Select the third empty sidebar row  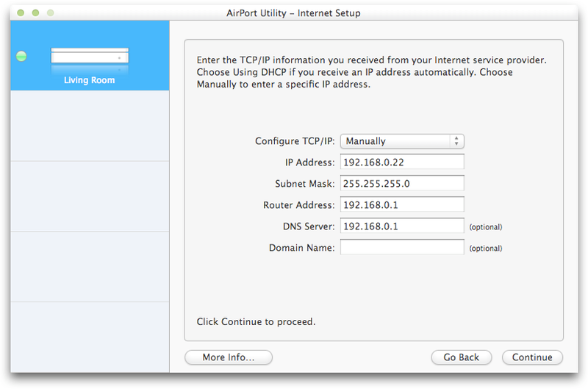coord(90,267)
